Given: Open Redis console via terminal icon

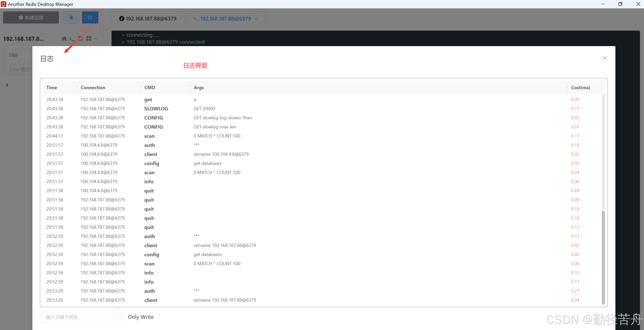Looking at the screenshot, I should [72, 38].
